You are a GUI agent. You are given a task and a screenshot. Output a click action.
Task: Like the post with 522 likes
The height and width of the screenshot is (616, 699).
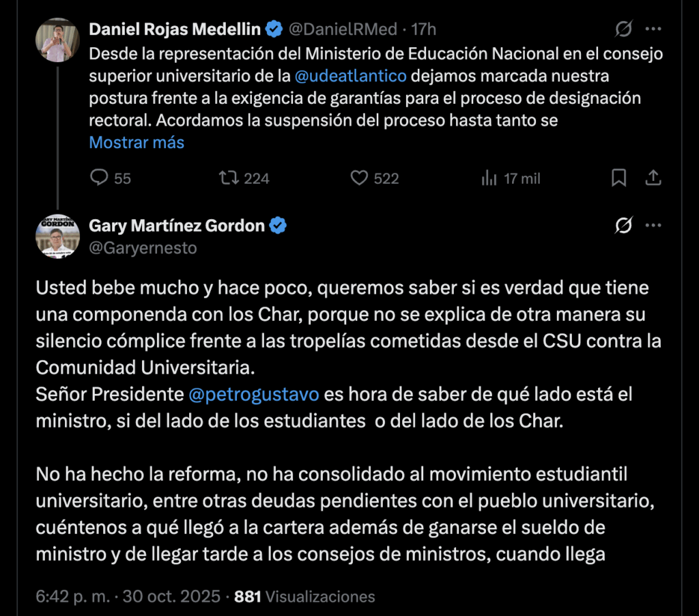(359, 178)
